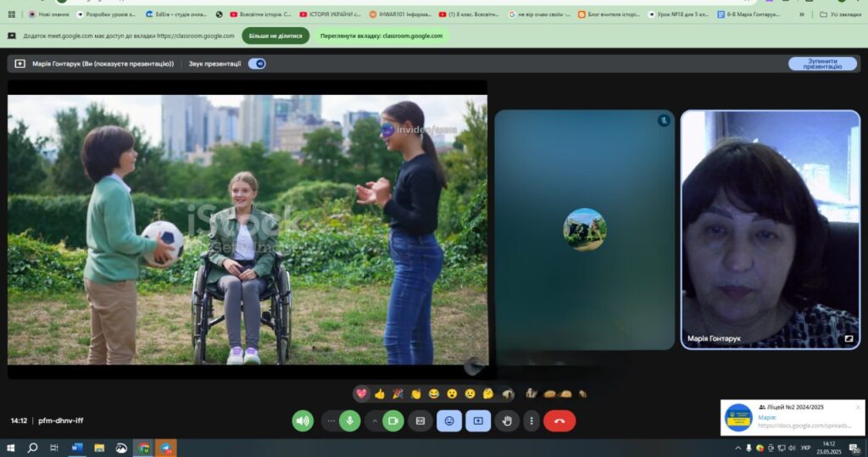Mute the microphone in the call bar
The image size is (868, 457).
[349, 421]
